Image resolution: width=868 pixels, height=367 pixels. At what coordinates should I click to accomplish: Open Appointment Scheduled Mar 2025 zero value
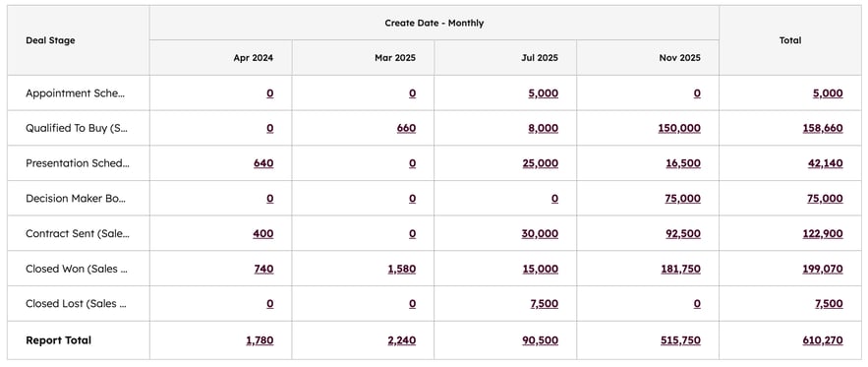click(413, 93)
